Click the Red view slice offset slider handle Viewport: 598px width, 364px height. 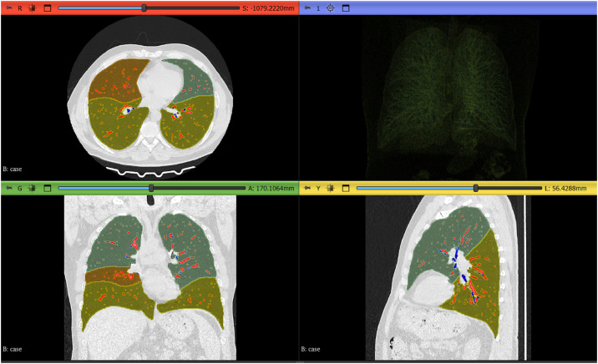click(x=144, y=8)
